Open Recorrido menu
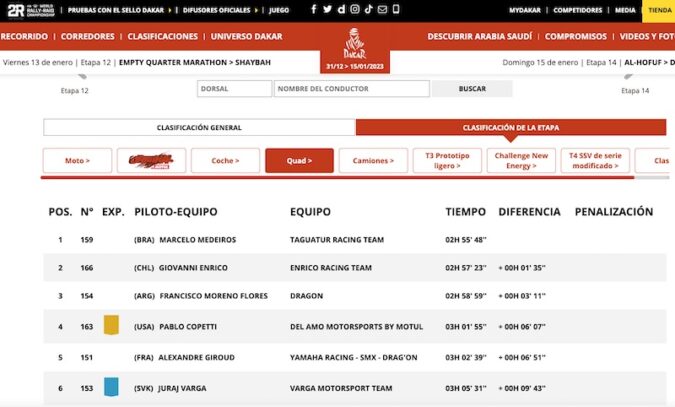The height and width of the screenshot is (407, 675). pyautogui.click(x=24, y=37)
